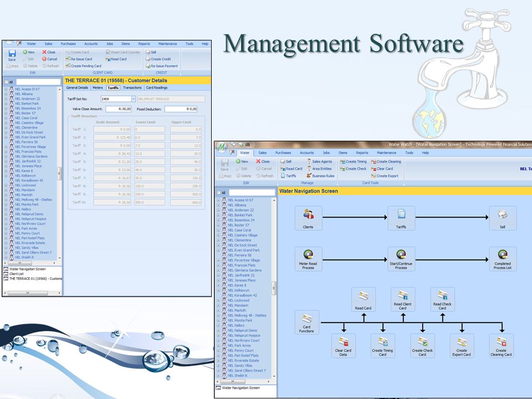Open the Tariff Set No dropdown
This screenshot has height=399, width=532.
click(134, 99)
